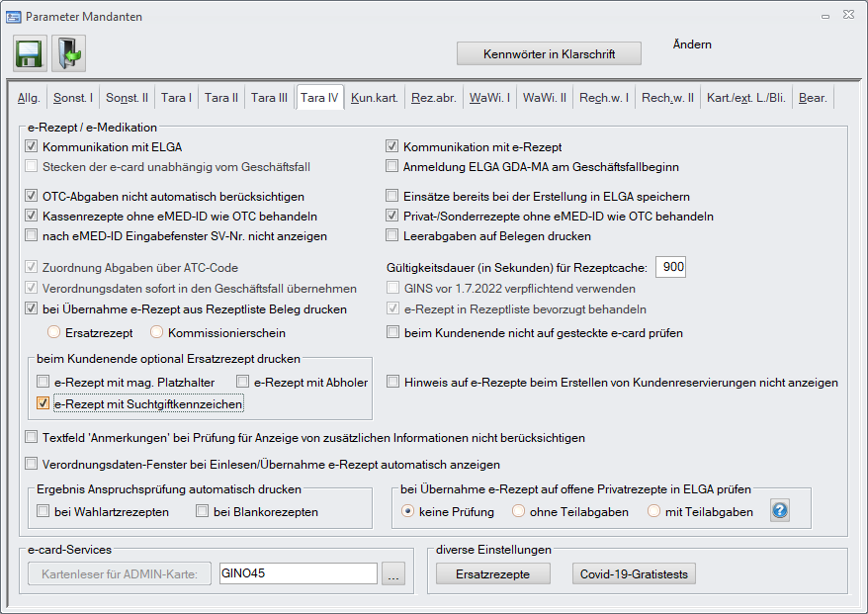Open the WaWi. I tab
868x614 pixels.
point(488,98)
